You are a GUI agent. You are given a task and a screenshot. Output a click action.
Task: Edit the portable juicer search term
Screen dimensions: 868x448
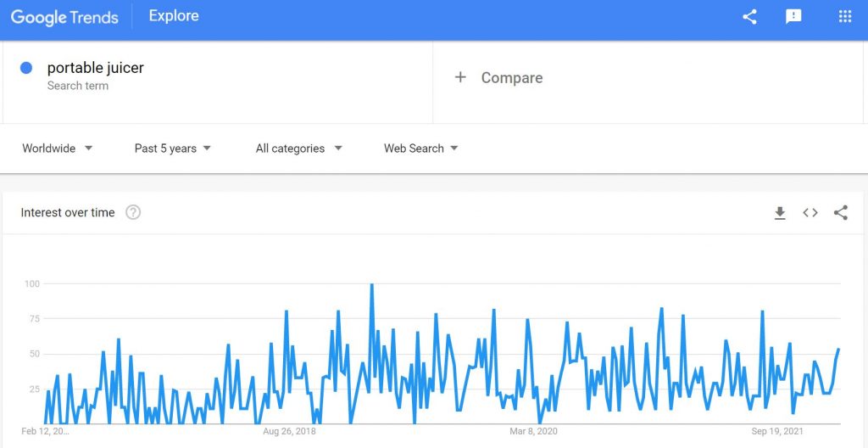click(x=95, y=68)
